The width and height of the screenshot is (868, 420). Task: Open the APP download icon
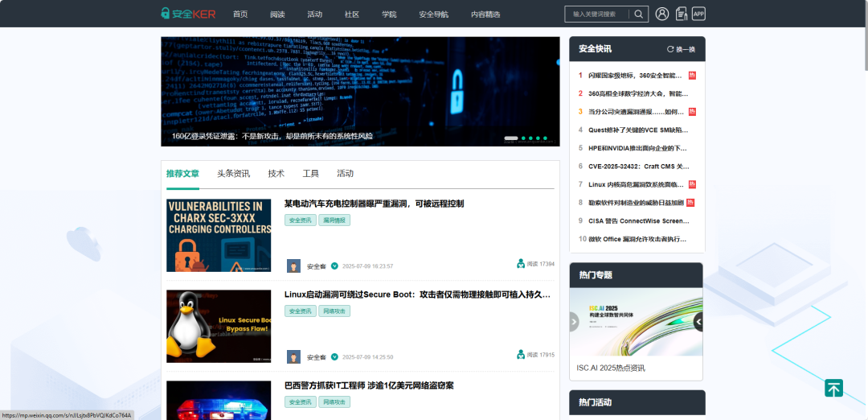[x=698, y=14]
